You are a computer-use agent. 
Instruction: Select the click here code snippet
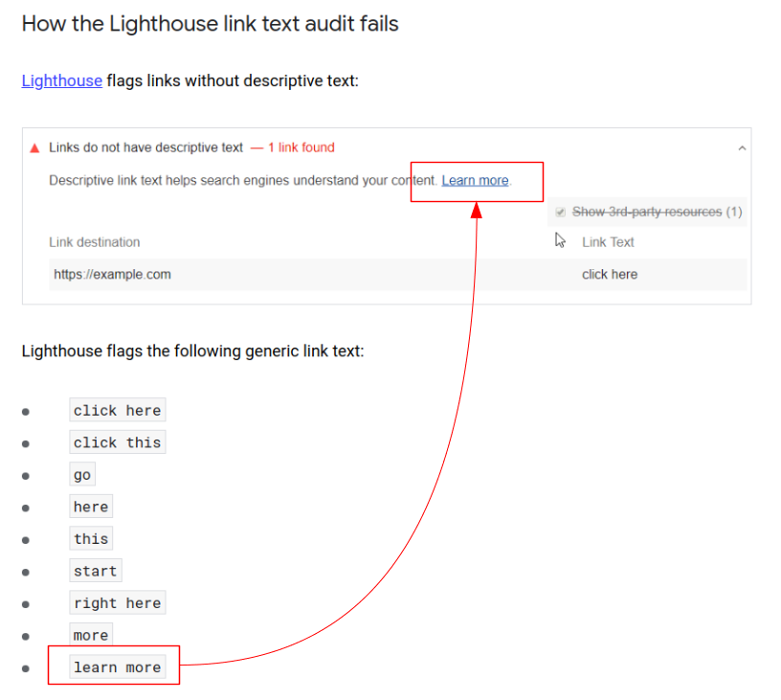(117, 409)
